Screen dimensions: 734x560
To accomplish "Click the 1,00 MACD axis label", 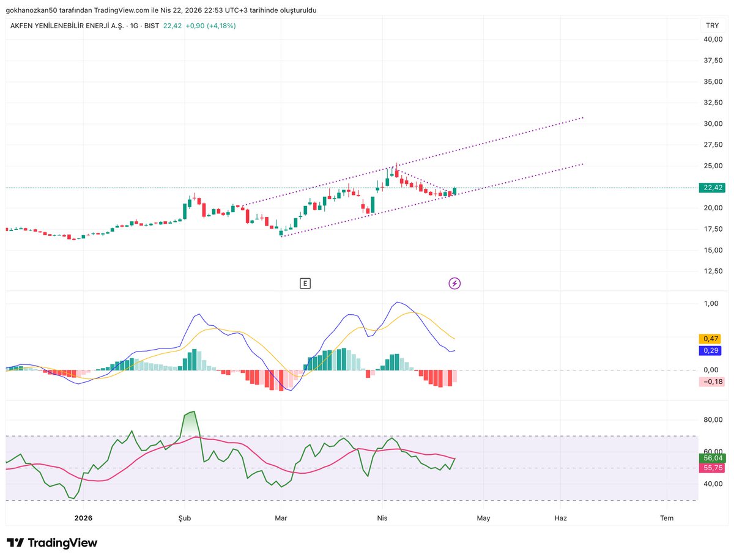I will click(x=711, y=303).
